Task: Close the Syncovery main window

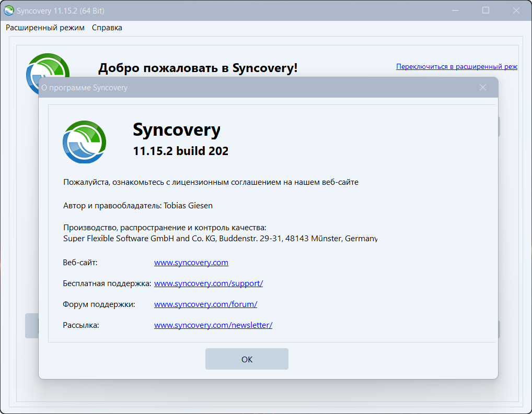Action: pyautogui.click(x=516, y=10)
